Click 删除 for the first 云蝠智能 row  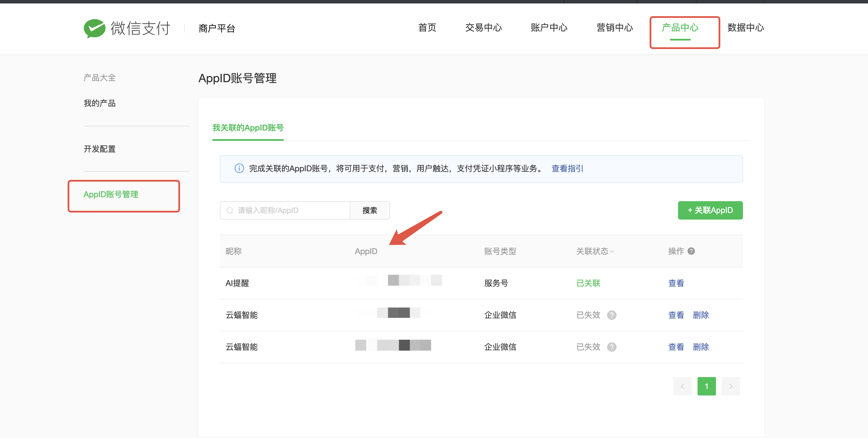point(700,315)
